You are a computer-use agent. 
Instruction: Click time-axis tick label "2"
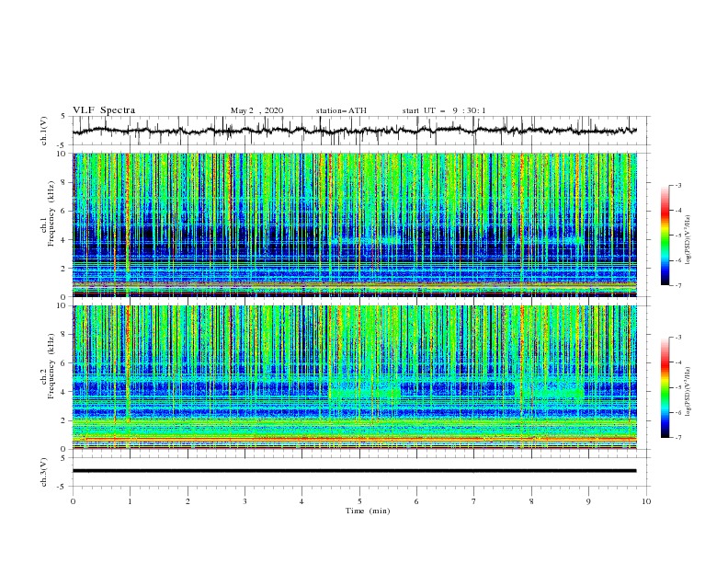[x=188, y=501]
